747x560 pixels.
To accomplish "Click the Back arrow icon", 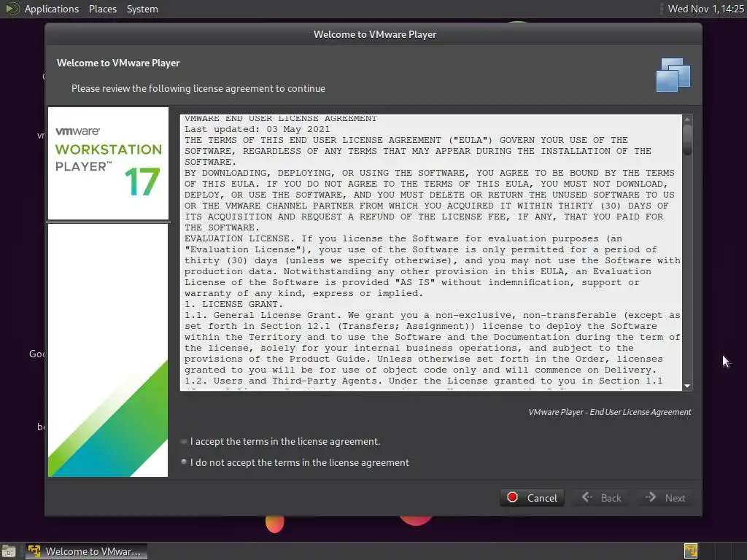I will [587, 497].
